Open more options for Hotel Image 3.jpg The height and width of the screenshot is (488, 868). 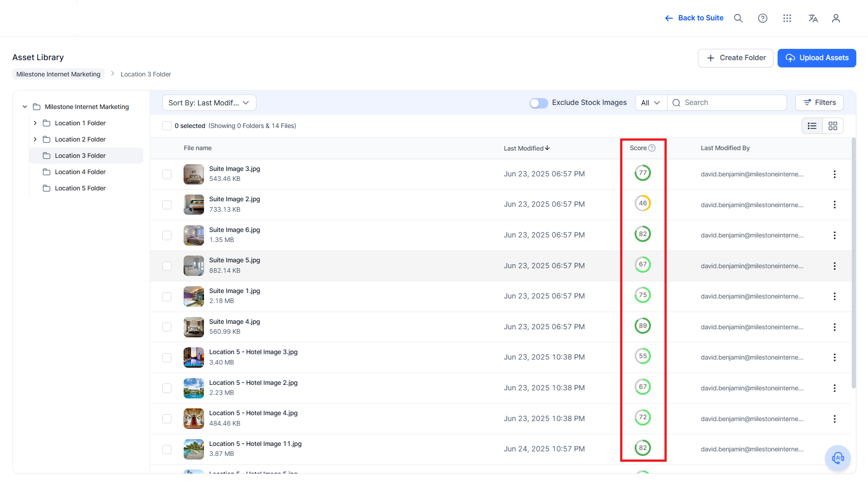835,357
